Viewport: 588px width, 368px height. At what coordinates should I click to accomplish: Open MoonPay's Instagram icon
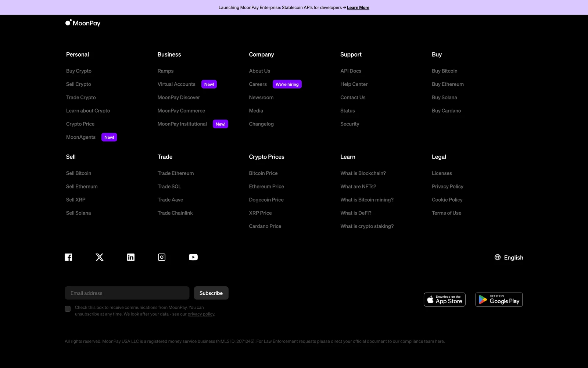tap(162, 257)
